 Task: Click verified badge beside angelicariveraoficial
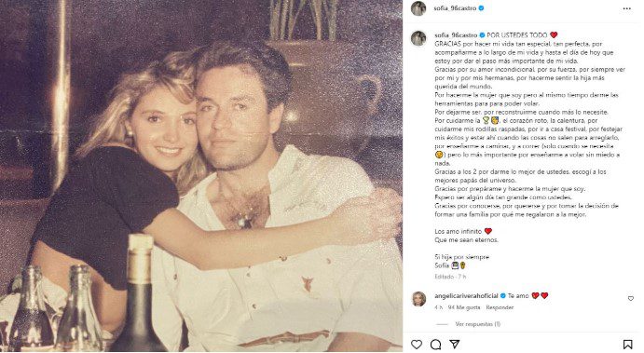click(502, 296)
